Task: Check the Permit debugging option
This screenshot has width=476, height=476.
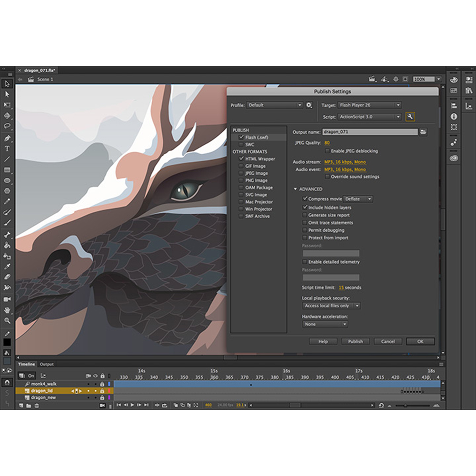Action: [x=305, y=230]
